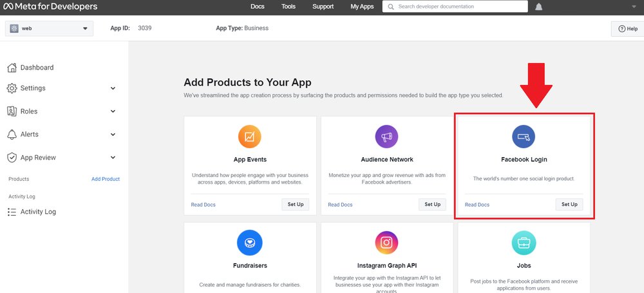Screen dimensions: 644x293
Task: Open the Docs menu
Action: tap(258, 6)
